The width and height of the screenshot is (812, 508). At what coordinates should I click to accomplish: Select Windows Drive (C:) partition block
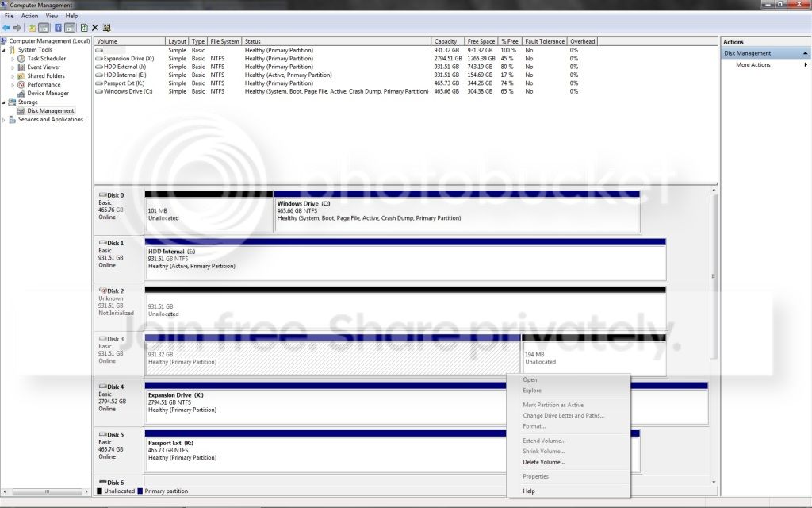click(x=458, y=211)
